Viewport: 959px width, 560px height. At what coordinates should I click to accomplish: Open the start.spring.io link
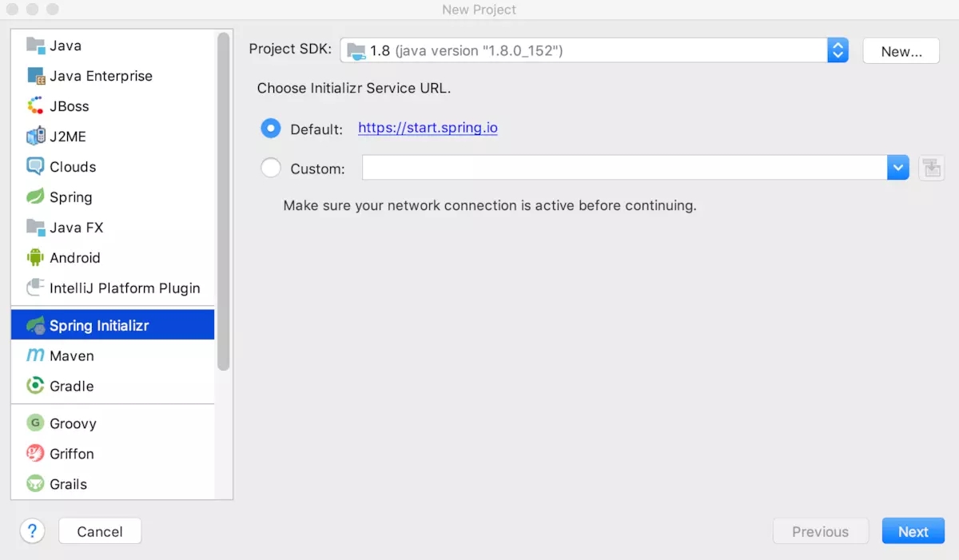point(428,128)
